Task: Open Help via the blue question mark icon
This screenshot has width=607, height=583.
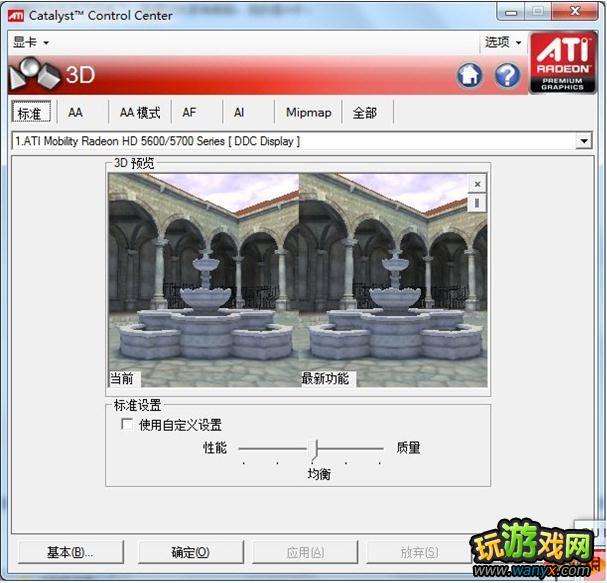Action: pyautogui.click(x=507, y=74)
